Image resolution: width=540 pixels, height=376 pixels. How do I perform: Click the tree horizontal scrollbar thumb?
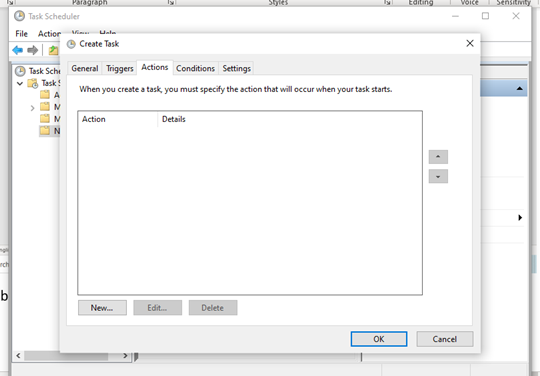pyautogui.click(x=66, y=356)
